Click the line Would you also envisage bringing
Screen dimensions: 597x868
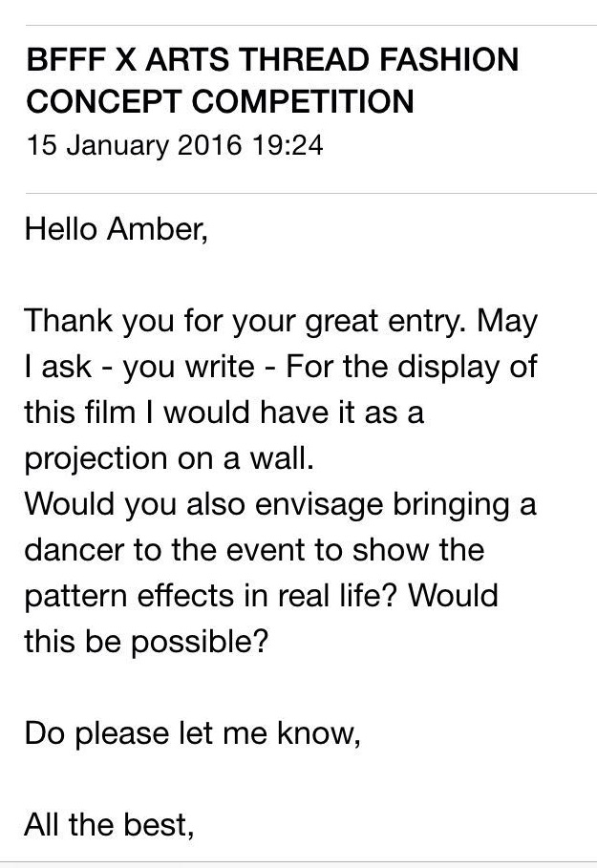coord(280,505)
